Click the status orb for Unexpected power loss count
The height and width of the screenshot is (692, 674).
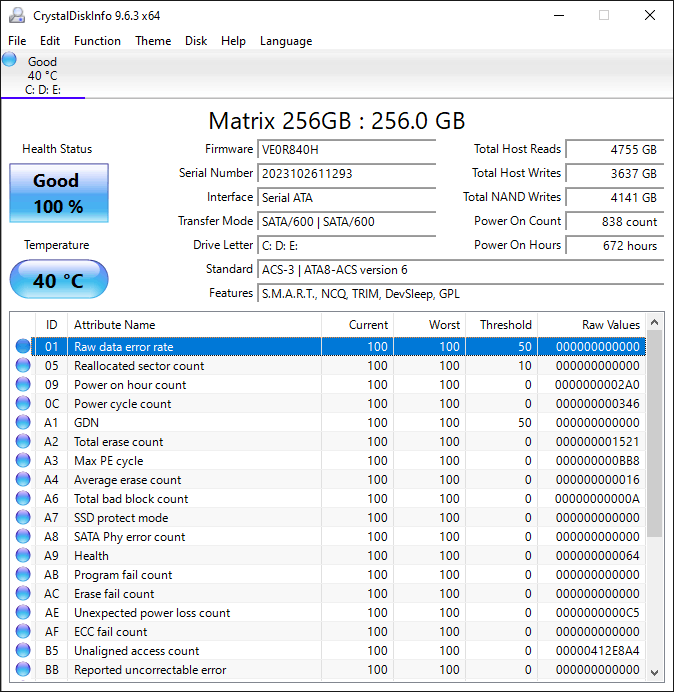pos(23,613)
